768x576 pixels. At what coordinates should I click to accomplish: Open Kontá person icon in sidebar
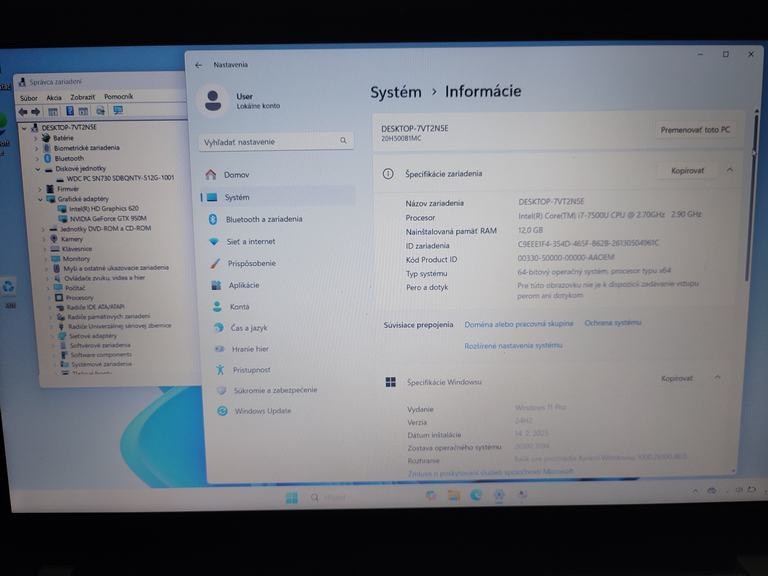click(217, 307)
